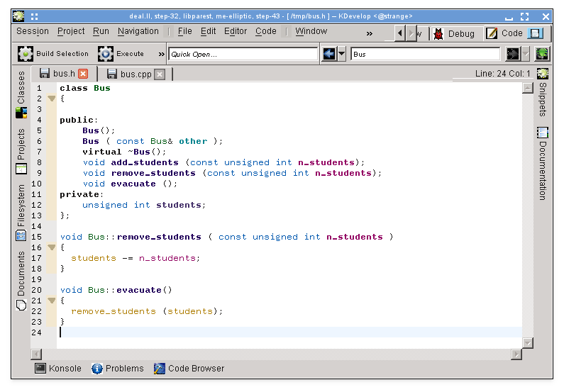564x392 pixels.
Task: Close the bus.cpp tab
Action: 160,74
